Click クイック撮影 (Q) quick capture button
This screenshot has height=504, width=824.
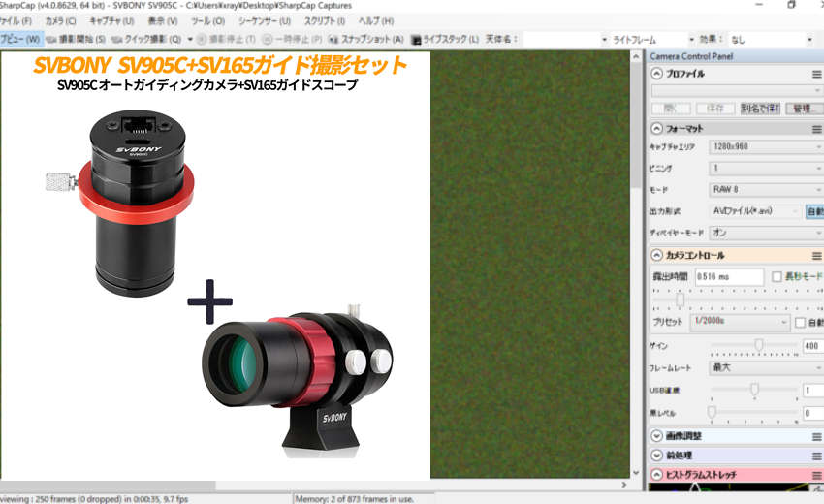point(146,39)
